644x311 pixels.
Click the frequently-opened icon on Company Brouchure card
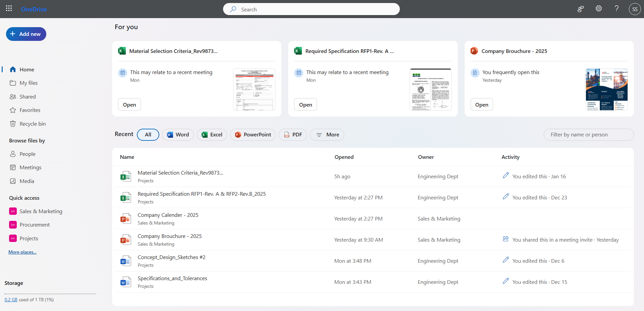tap(475, 73)
